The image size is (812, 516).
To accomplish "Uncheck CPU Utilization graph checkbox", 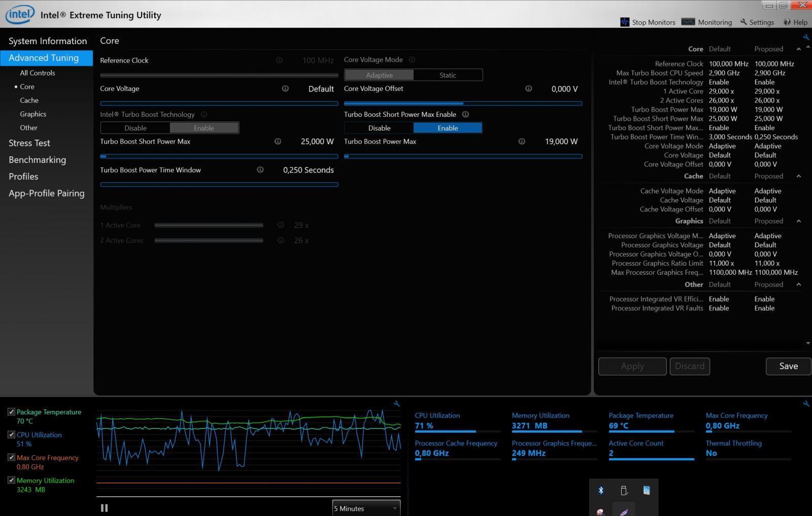I will [x=11, y=435].
